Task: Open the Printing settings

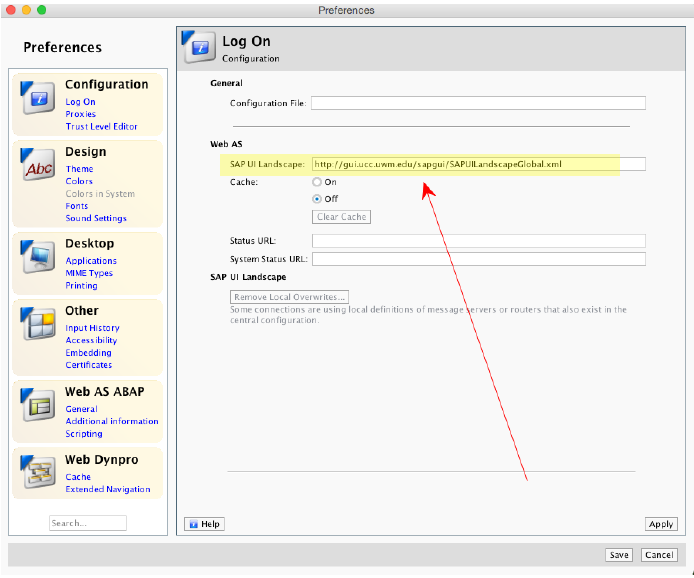Action: click(x=81, y=285)
